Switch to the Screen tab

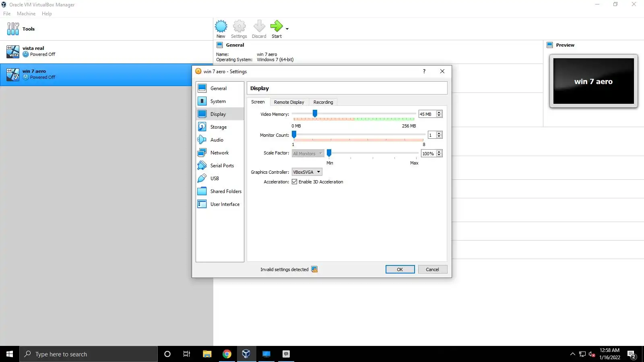(258, 102)
